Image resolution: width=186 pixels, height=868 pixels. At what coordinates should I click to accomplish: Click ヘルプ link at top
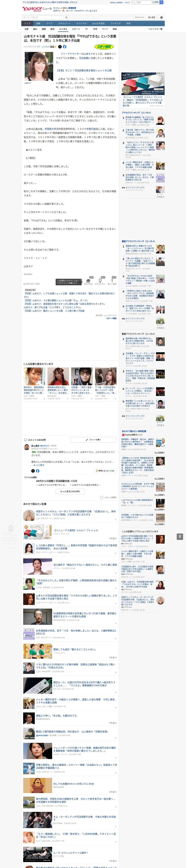127,2
